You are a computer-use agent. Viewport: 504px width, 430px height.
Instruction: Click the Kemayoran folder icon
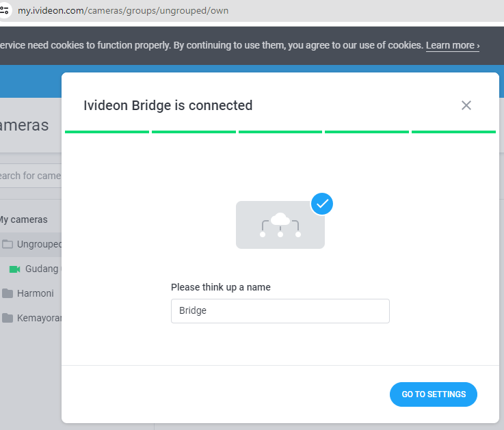click(8, 318)
